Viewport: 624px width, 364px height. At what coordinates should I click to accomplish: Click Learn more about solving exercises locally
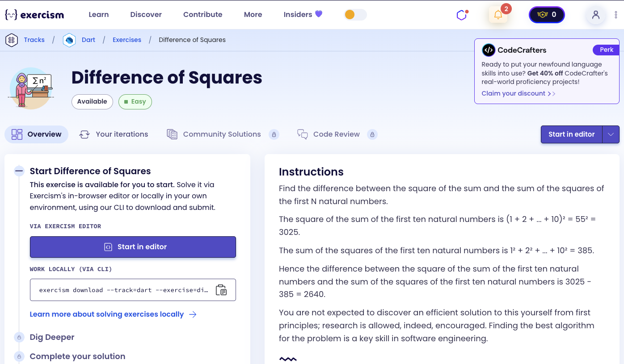click(106, 314)
